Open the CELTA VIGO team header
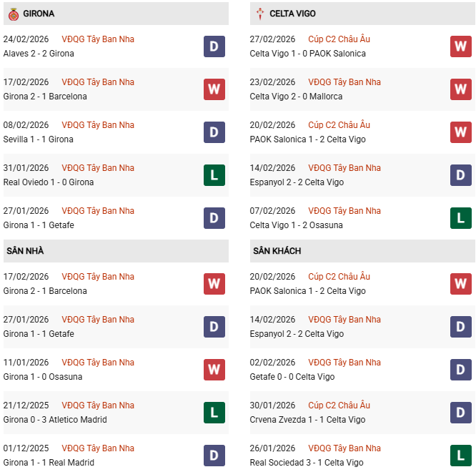This screenshot has height=472, width=476. [x=292, y=14]
